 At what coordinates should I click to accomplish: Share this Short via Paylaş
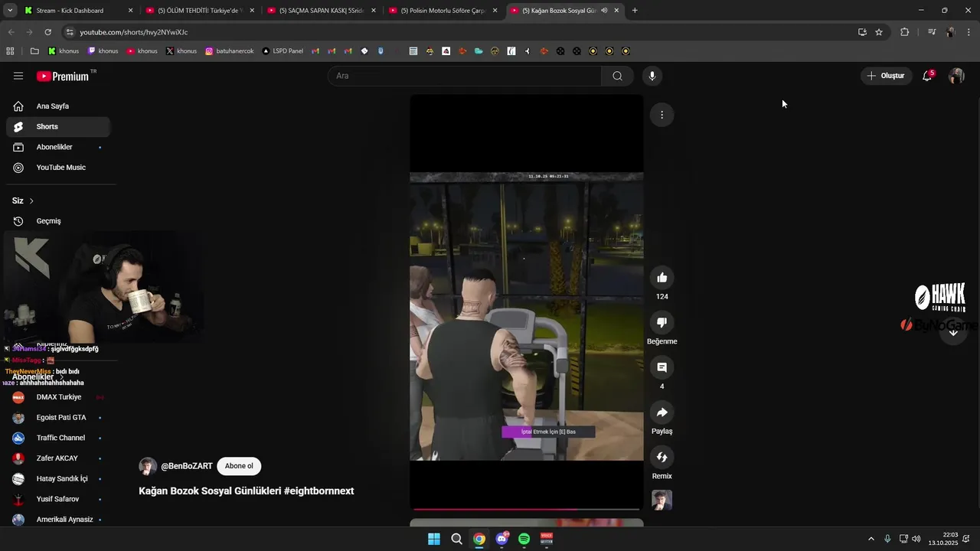[x=662, y=412]
